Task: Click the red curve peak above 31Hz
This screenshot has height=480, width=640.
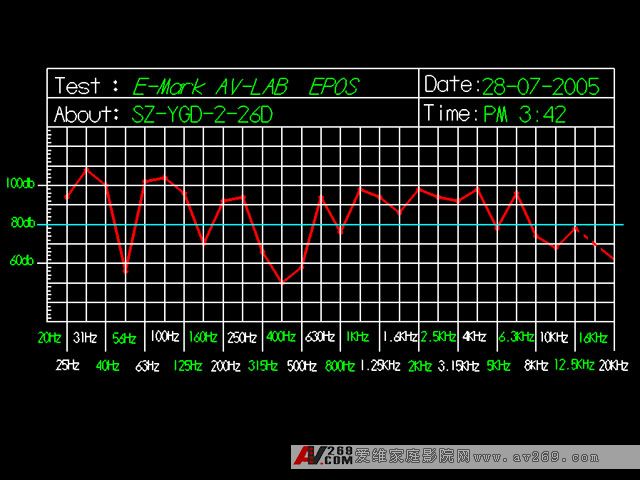Action: tap(86, 169)
